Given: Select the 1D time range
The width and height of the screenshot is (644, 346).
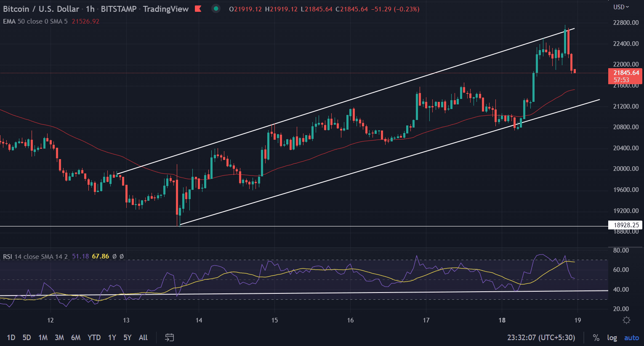Looking at the screenshot, I should [x=11, y=338].
